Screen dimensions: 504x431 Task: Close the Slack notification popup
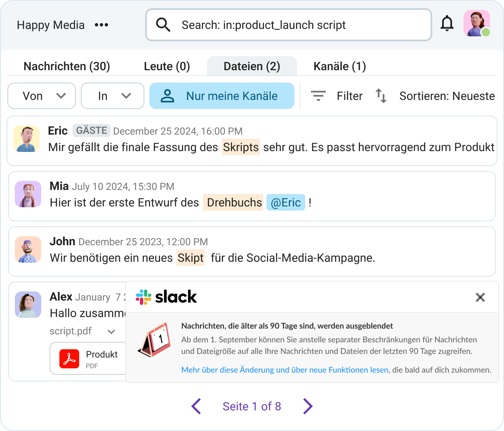point(480,297)
